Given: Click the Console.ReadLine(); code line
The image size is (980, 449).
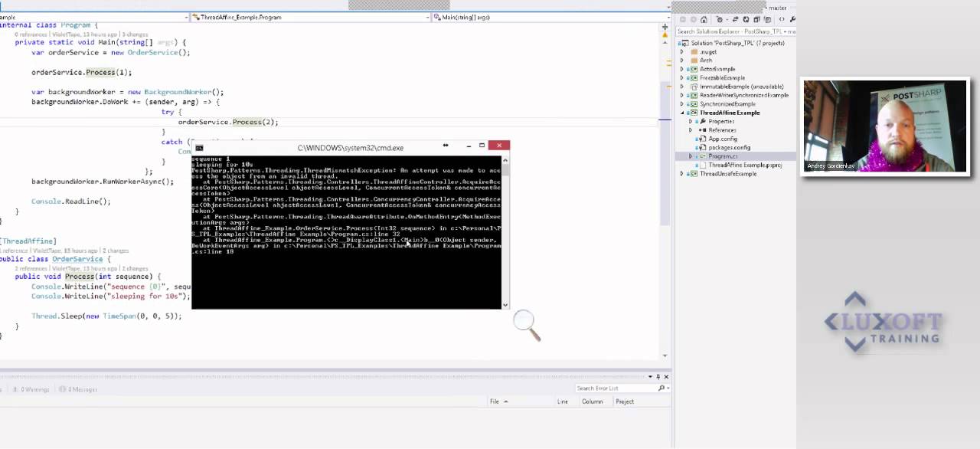Looking at the screenshot, I should (x=71, y=202).
